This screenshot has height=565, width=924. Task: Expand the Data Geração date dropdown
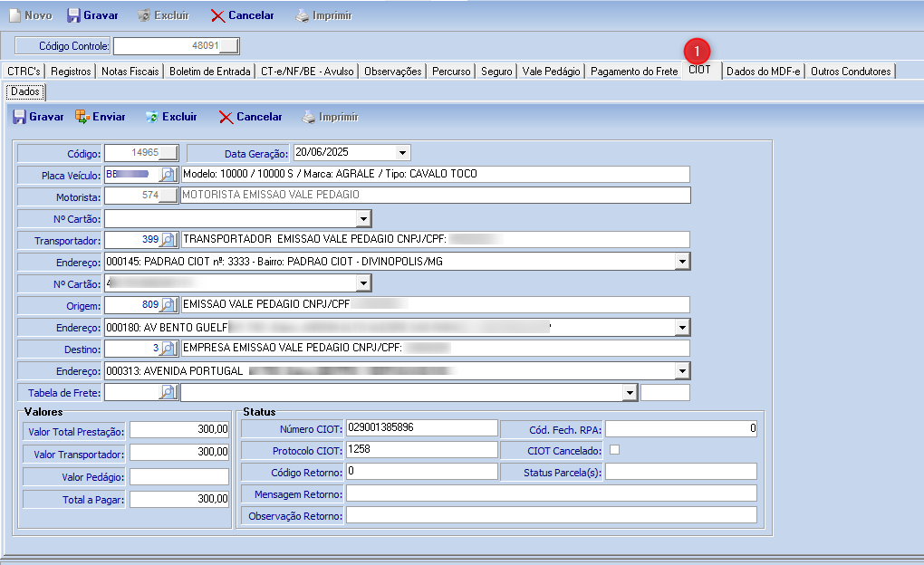tap(402, 153)
